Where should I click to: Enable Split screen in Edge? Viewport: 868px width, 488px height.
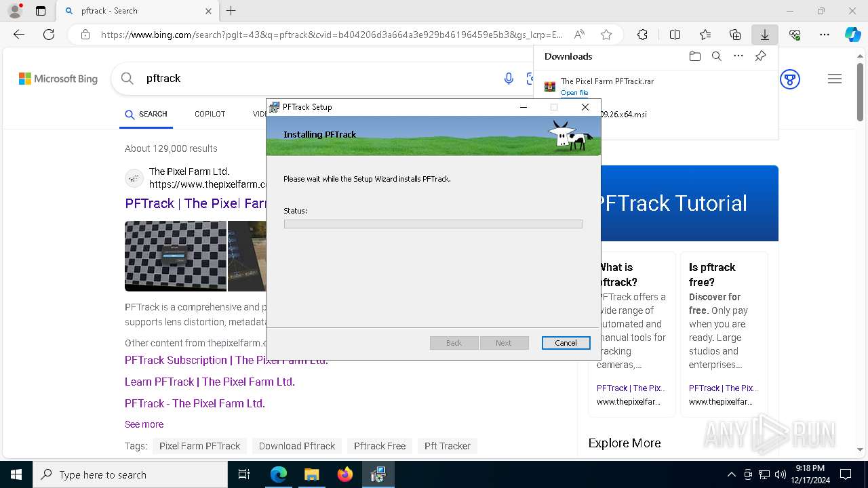(x=675, y=35)
